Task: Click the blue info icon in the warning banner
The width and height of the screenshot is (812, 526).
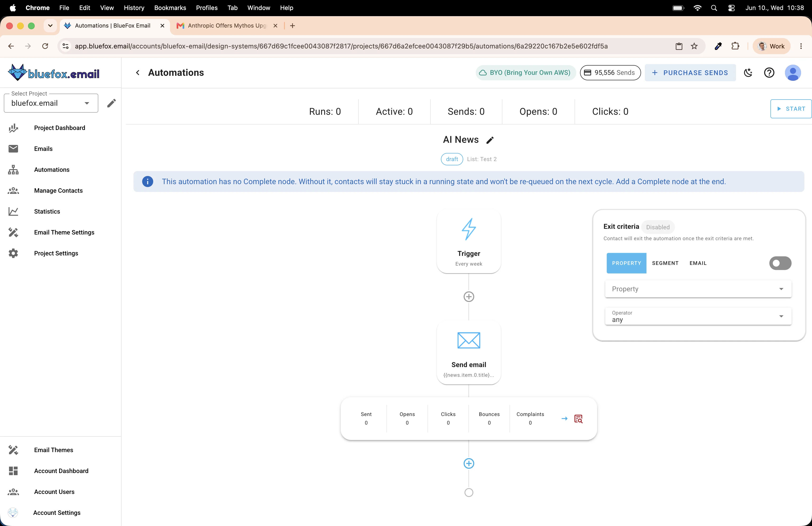Action: 147,182
